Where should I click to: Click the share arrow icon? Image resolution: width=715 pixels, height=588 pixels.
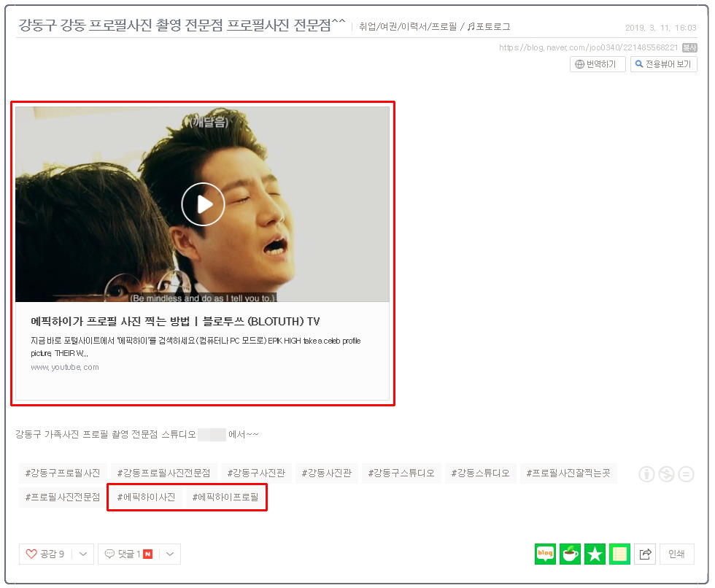[x=645, y=554]
